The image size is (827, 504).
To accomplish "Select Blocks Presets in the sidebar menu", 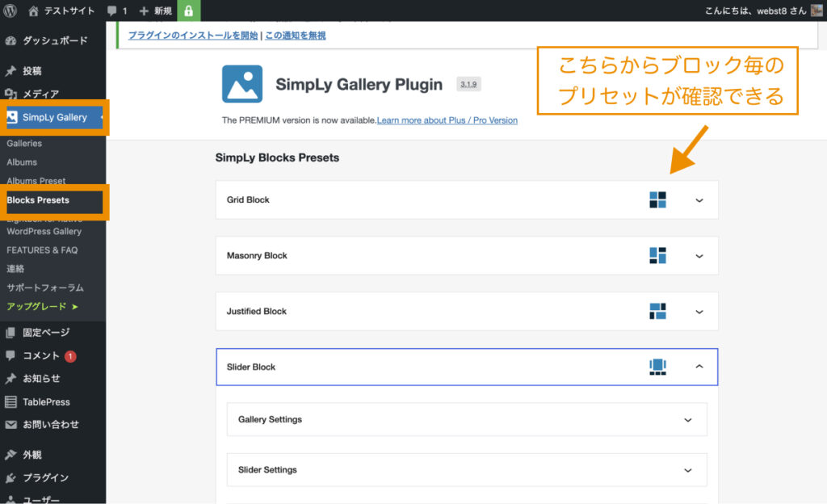I will pos(39,200).
